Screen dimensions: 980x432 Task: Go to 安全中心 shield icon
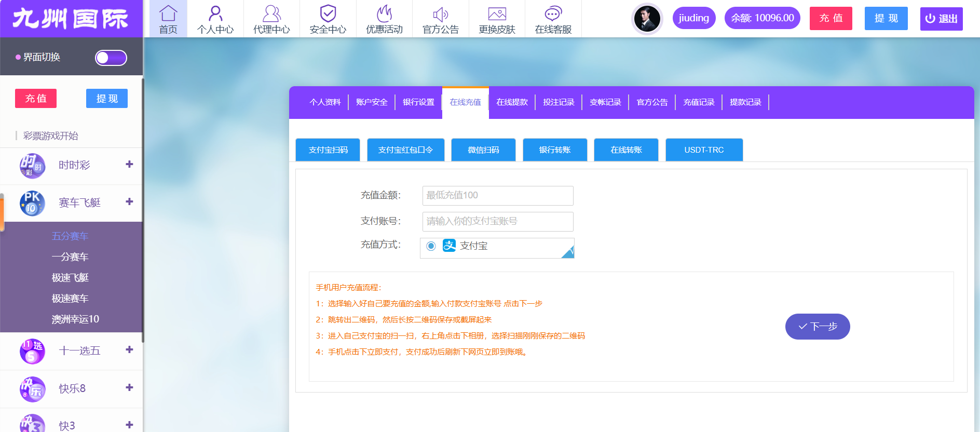coord(328,13)
